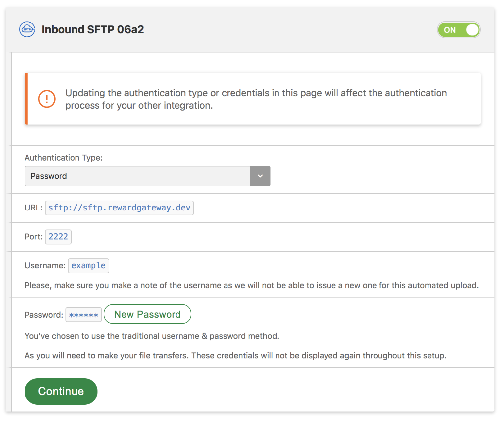Click the Inbound SFTP 06a2 heading
Screen dimensions: 504x421
pos(93,29)
